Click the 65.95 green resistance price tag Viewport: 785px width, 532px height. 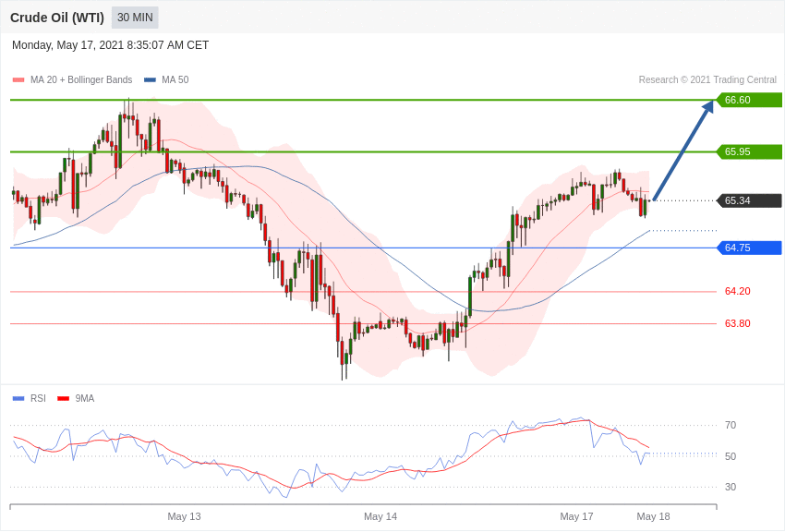click(750, 151)
